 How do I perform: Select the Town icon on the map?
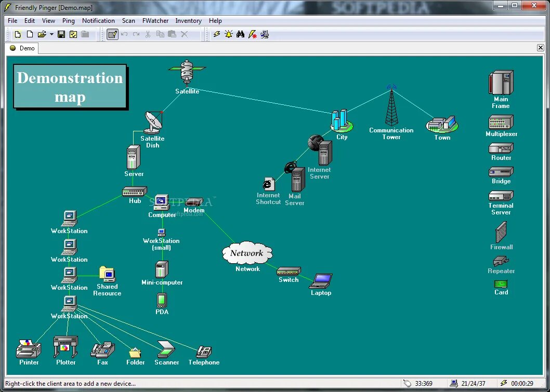[x=442, y=125]
